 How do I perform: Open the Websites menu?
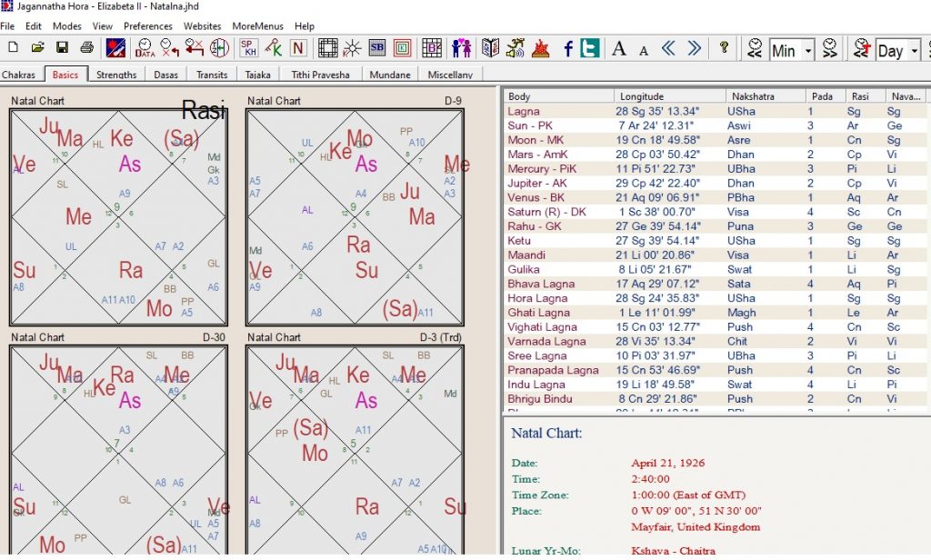tap(202, 26)
